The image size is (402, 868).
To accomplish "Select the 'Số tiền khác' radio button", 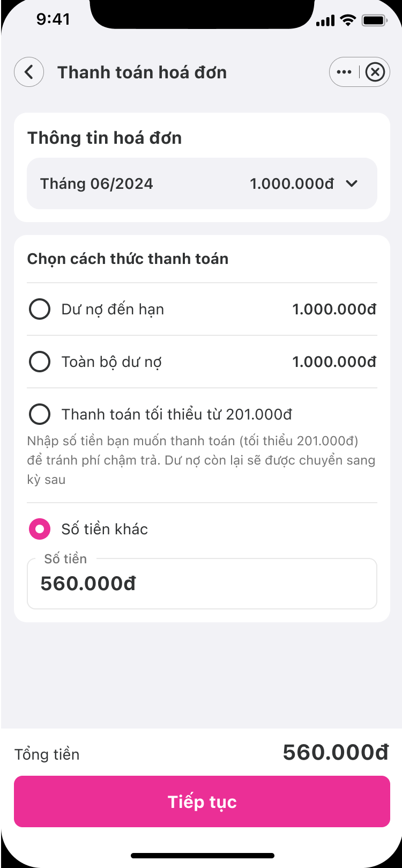I will [x=40, y=529].
